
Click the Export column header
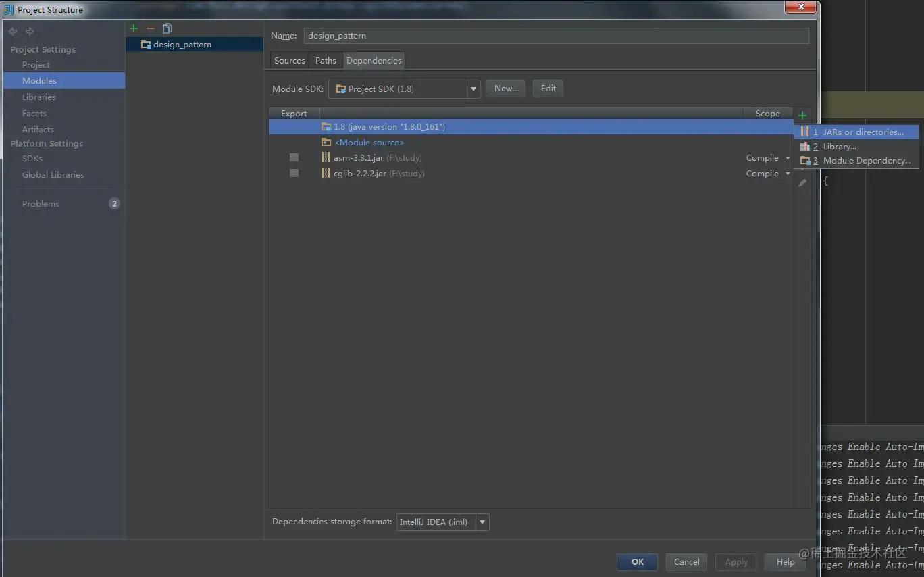[294, 113]
